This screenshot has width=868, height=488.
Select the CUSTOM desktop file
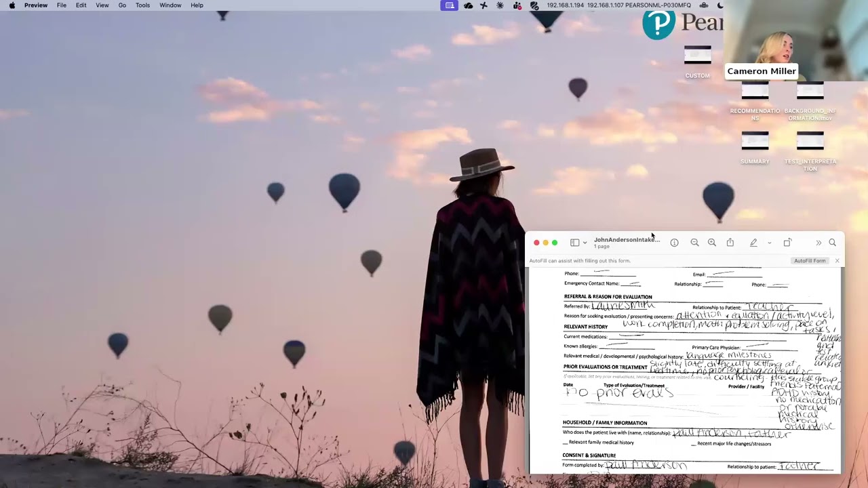tap(697, 62)
